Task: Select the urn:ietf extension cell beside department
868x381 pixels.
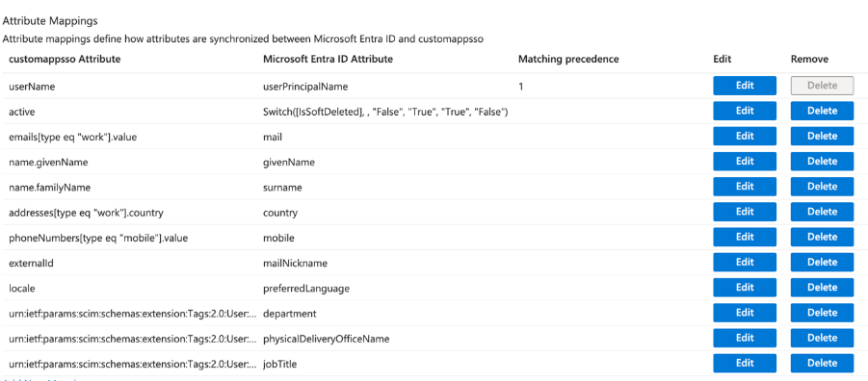Action: point(133,314)
